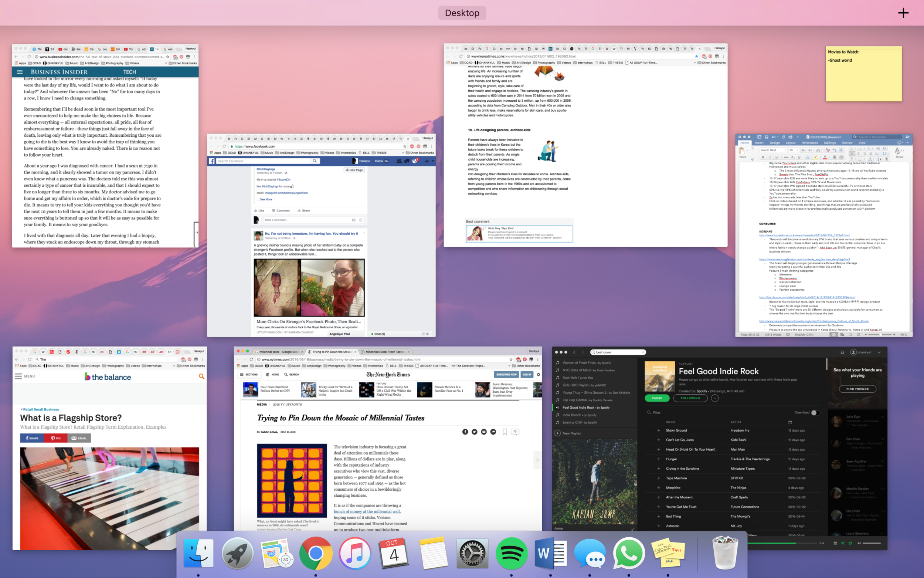924x578 pixels.
Task: Open WhatsApp from the dock
Action: pos(629,553)
